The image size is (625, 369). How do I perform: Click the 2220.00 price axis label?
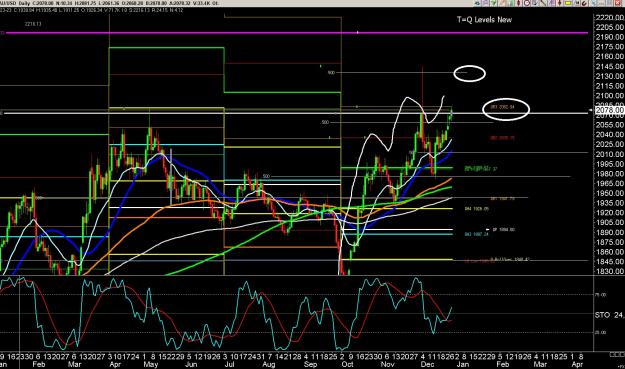[609, 18]
